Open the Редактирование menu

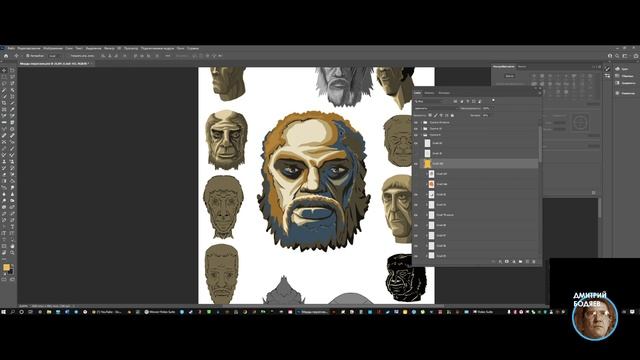(29, 48)
